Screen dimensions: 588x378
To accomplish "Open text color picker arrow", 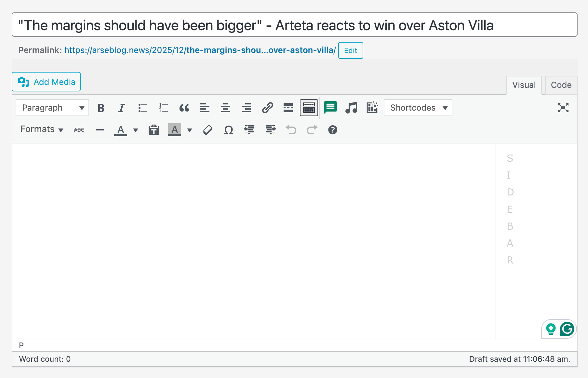I will 136,130.
